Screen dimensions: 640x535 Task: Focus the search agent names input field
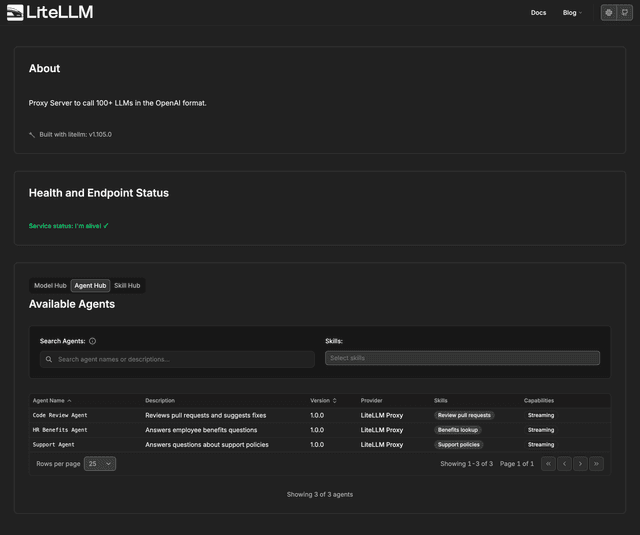click(x=177, y=360)
